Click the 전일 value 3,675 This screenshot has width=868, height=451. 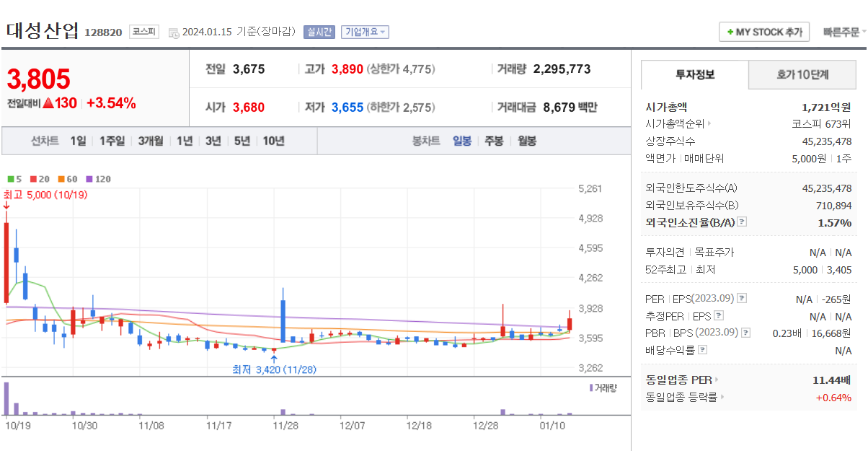coord(248,69)
